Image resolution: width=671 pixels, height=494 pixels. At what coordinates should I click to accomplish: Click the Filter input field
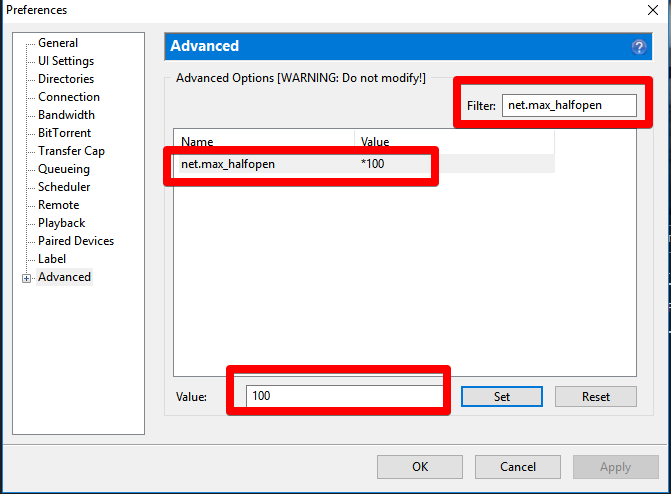click(569, 105)
